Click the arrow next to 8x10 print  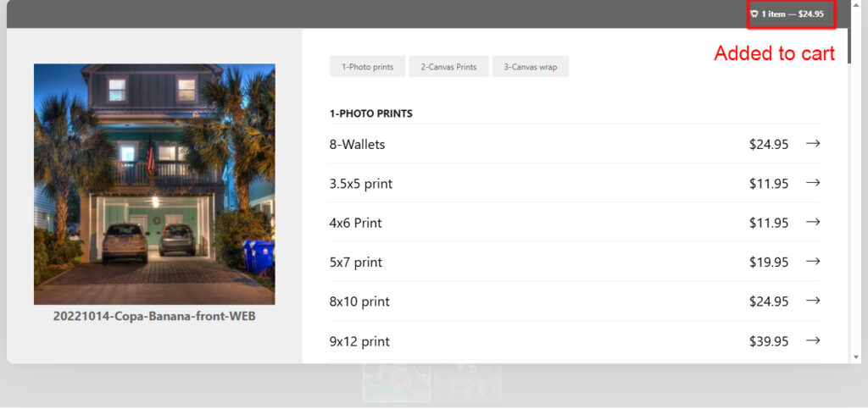point(813,301)
